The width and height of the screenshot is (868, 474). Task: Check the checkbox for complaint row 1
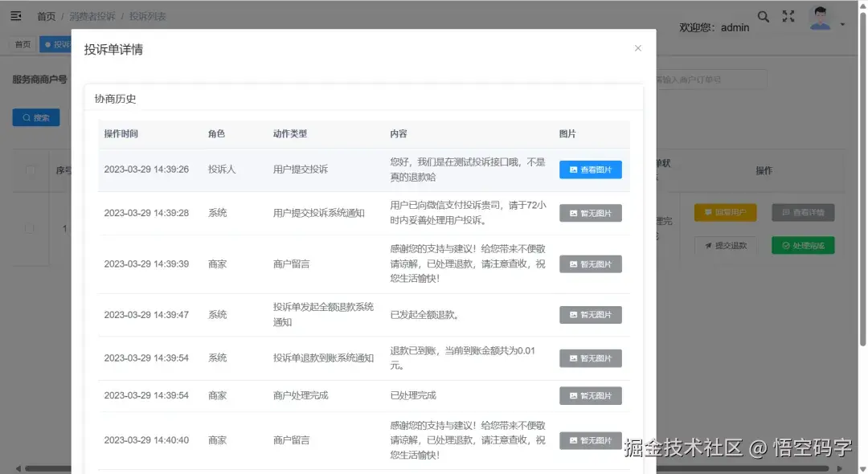pyautogui.click(x=30, y=227)
